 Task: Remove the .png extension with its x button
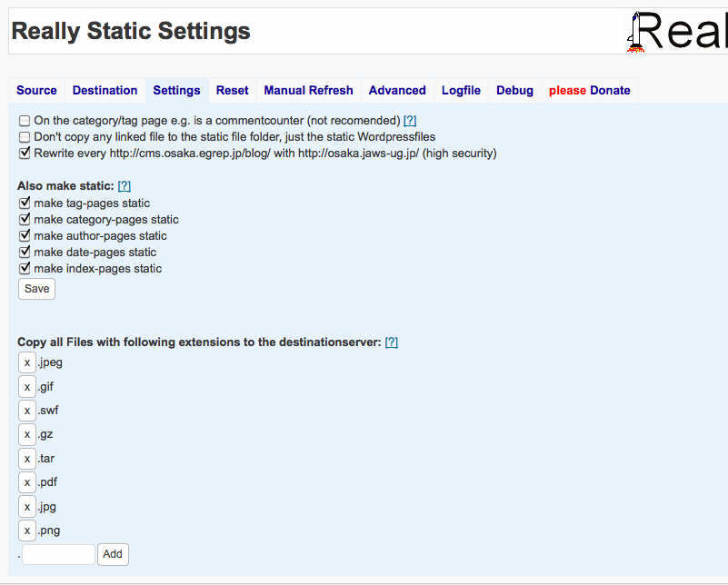[x=27, y=530]
